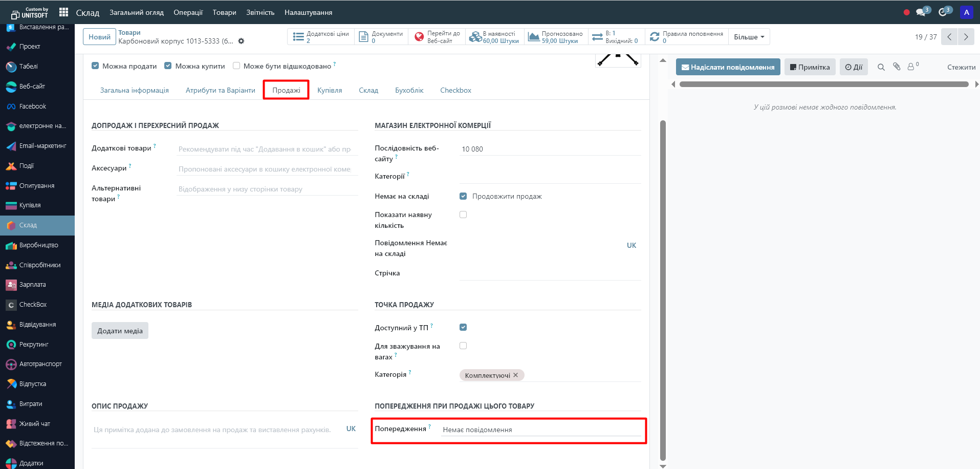980x469 pixels.
Task: Click the gear icon beside product name
Action: click(241, 41)
